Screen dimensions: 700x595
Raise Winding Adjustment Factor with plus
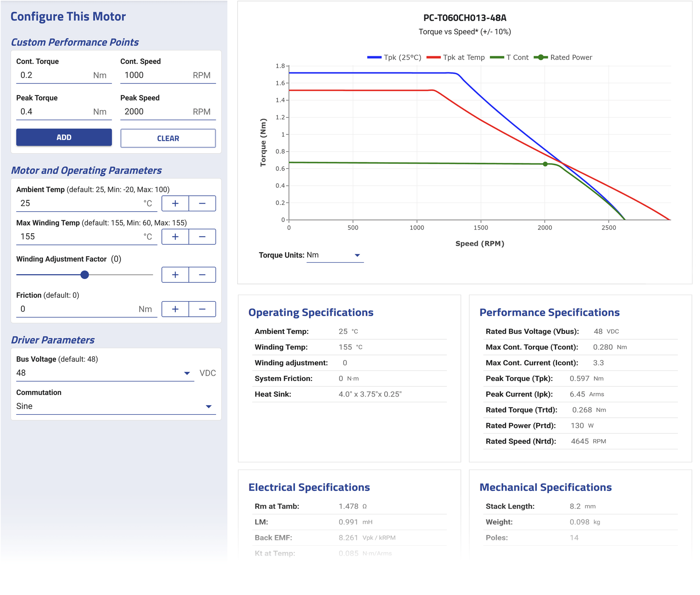tap(175, 275)
